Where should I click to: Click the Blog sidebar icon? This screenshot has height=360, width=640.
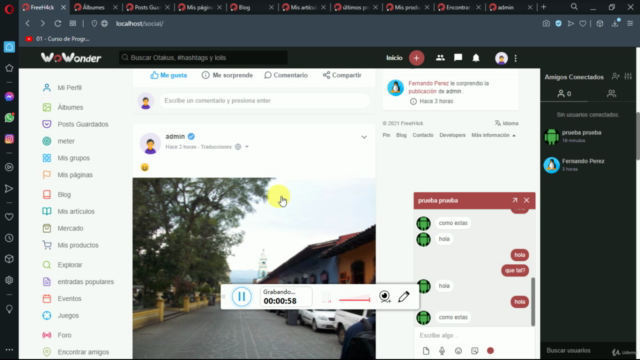coord(47,194)
